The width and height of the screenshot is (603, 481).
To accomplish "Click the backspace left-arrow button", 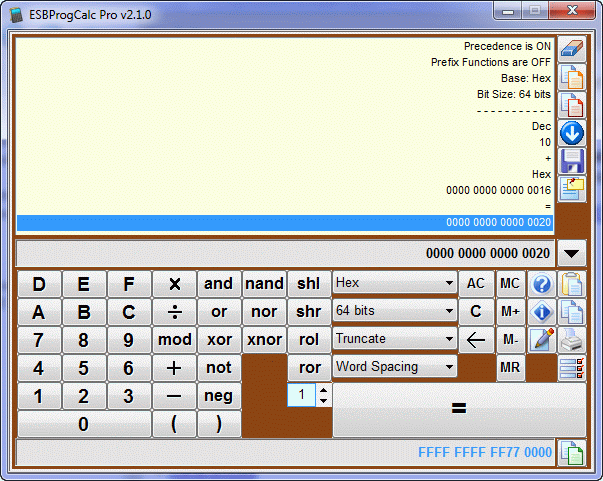I will [x=476, y=340].
